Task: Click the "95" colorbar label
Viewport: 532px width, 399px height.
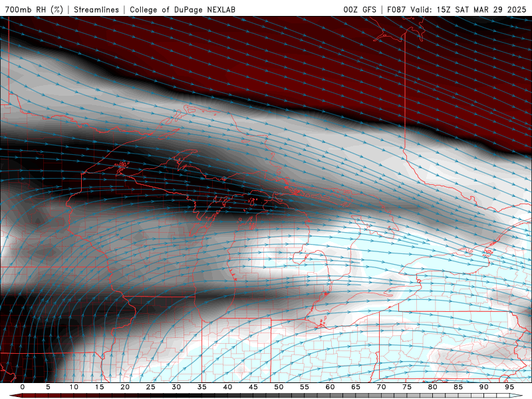Action: [509, 387]
